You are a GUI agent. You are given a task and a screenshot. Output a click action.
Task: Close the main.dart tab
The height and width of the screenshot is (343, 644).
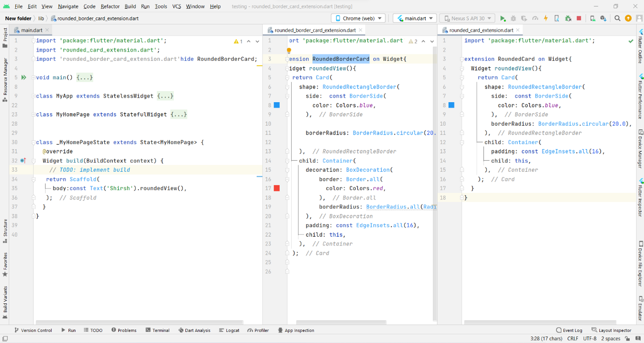[47, 30]
